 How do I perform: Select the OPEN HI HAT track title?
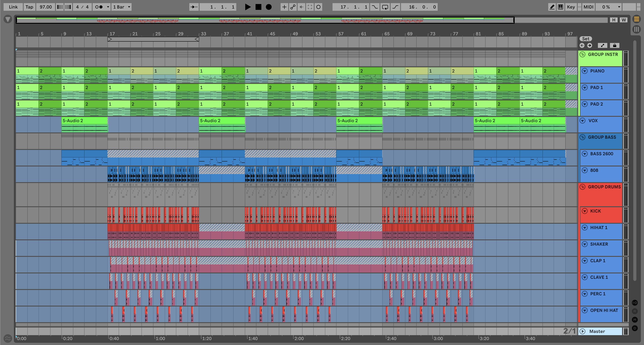(x=604, y=311)
